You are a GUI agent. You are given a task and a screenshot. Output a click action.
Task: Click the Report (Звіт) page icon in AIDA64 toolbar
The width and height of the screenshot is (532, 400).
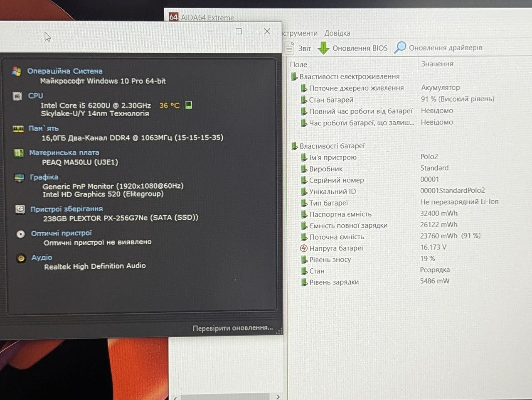pos(290,48)
